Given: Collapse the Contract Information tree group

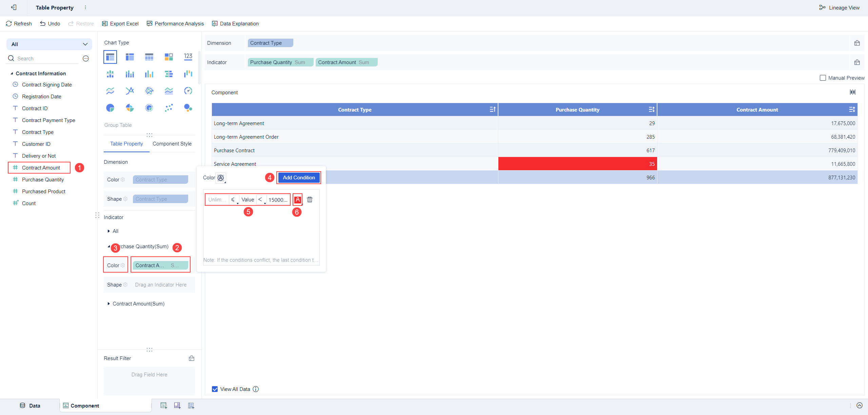Looking at the screenshot, I should tap(12, 74).
